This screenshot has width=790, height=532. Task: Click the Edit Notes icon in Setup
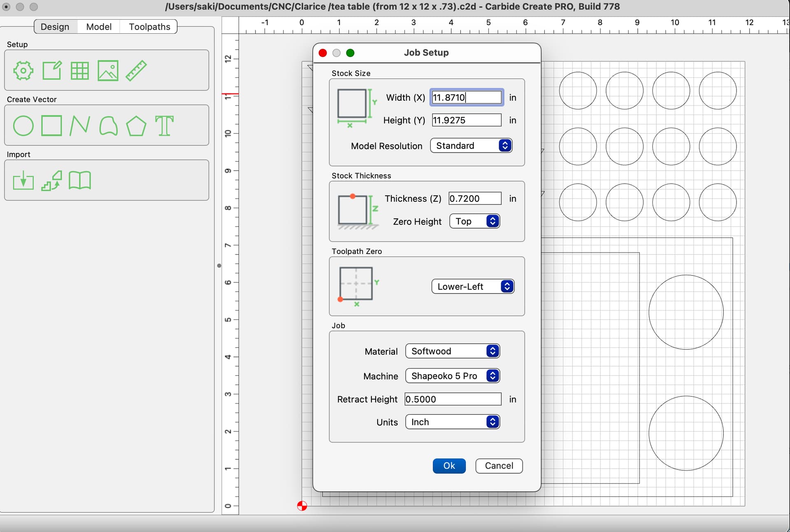coord(52,71)
